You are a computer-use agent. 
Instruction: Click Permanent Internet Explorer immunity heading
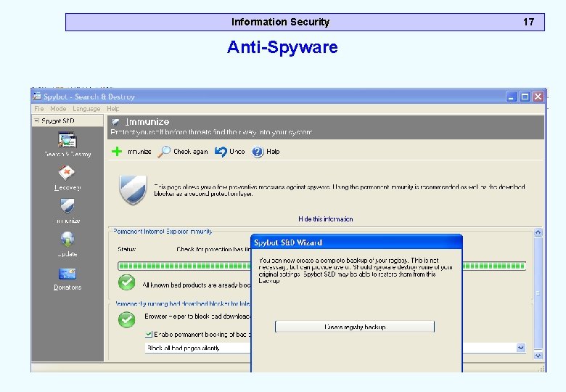tap(163, 232)
